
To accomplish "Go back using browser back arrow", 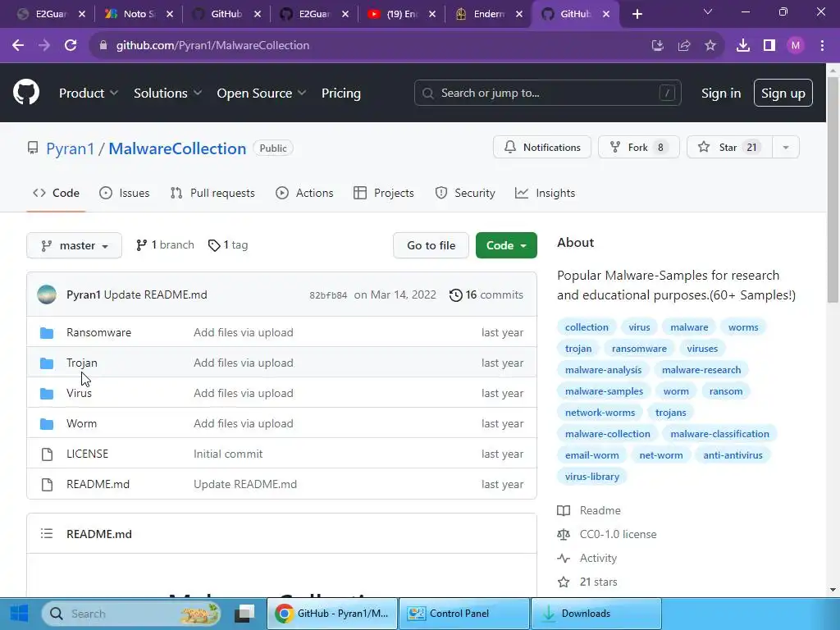I will pyautogui.click(x=18, y=46).
